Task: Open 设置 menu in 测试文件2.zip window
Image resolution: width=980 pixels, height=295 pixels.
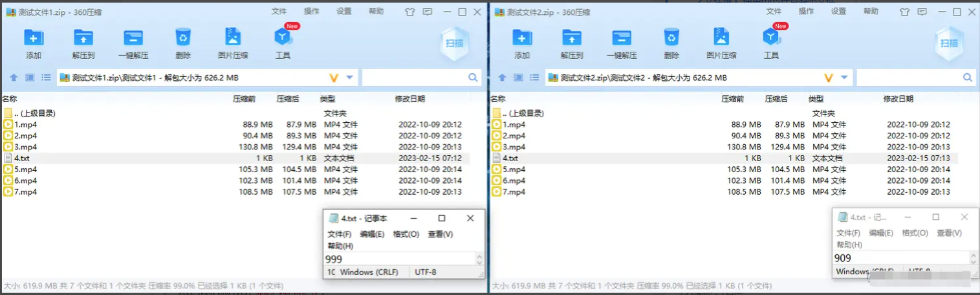Action: coord(838,12)
